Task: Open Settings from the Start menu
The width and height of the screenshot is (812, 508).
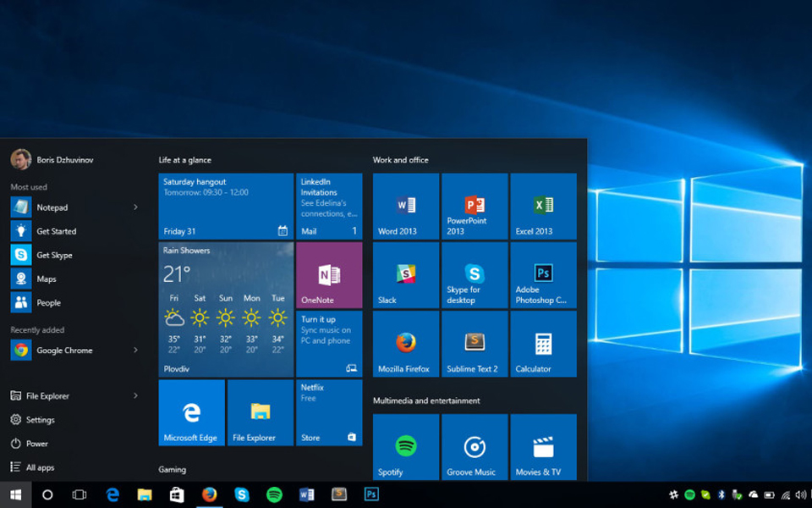Action: click(40, 420)
